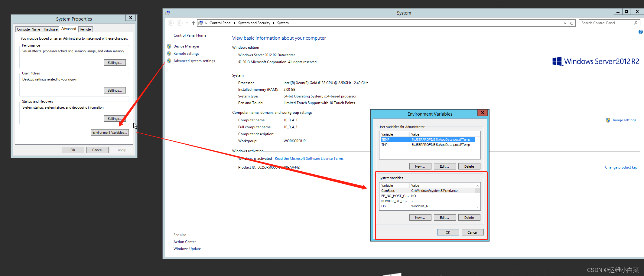
Task: Click the computer icon in the address bar
Action: pyautogui.click(x=201, y=23)
